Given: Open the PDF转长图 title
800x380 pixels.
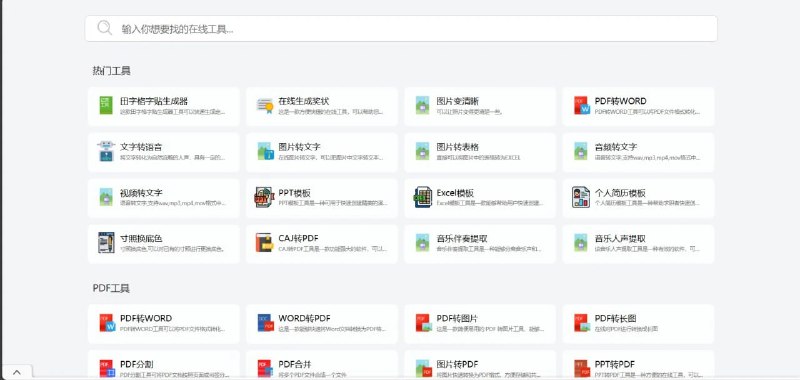Looking at the screenshot, I should pyautogui.click(x=615, y=318).
